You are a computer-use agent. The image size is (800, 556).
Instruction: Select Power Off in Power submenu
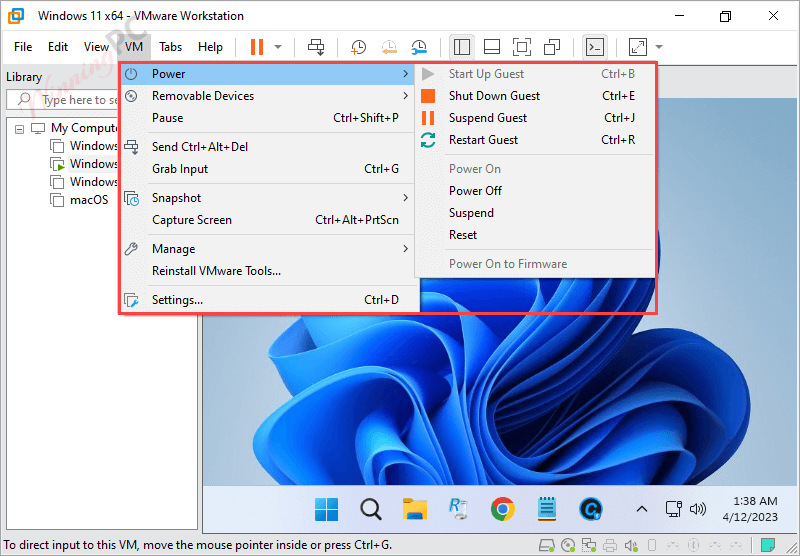click(x=535, y=191)
